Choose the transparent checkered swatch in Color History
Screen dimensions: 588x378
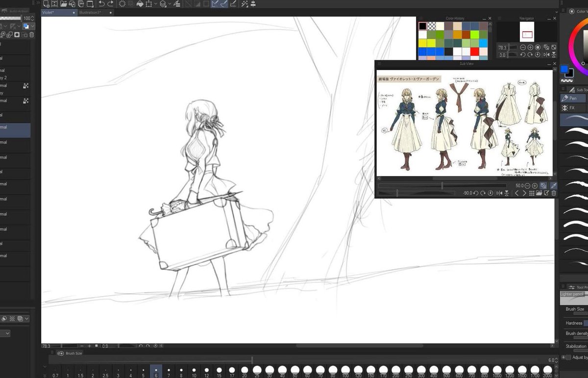tap(431, 26)
